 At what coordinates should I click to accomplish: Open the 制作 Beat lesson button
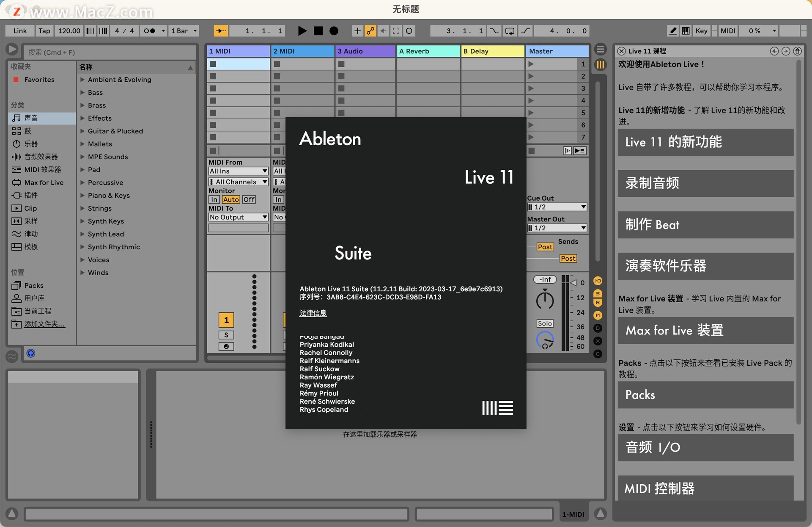705,225
